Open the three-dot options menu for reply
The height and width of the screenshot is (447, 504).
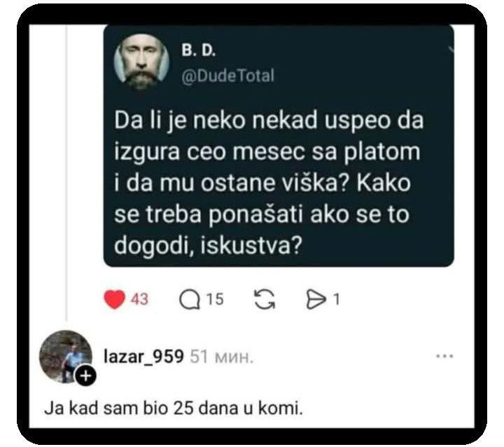(x=444, y=356)
